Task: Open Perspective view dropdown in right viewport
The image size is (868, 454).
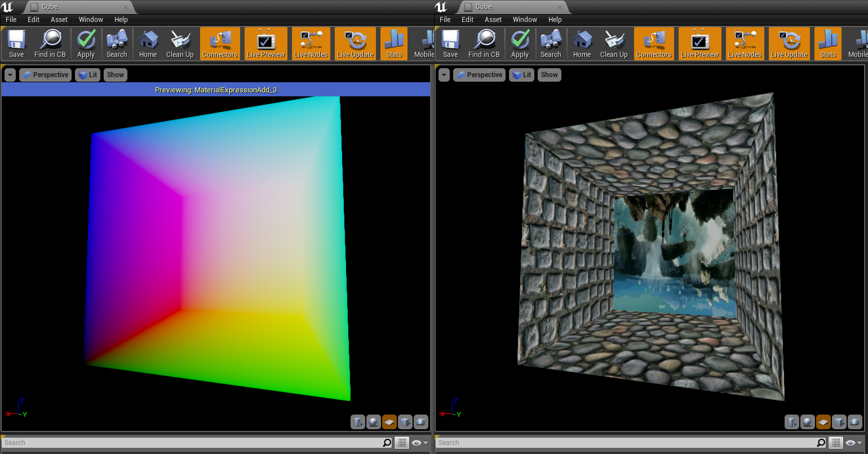Action: 479,75
